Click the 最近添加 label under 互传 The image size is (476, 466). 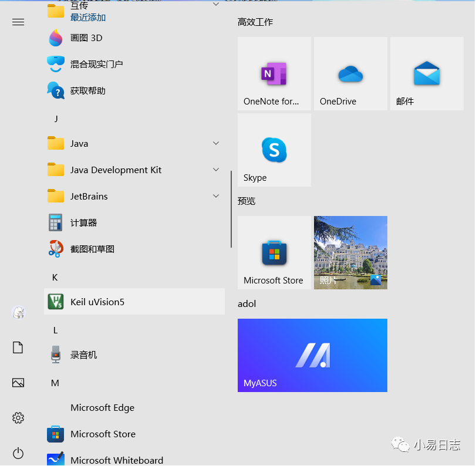(88, 18)
